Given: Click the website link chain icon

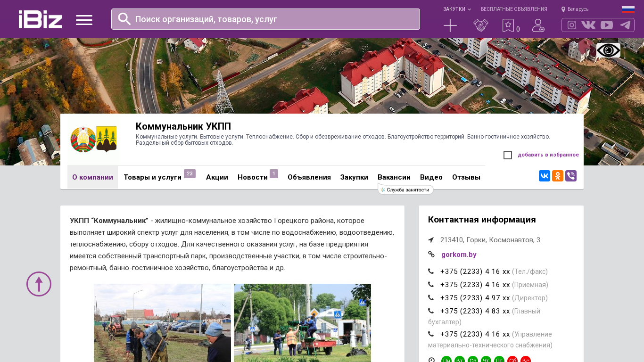Looking at the screenshot, I should [x=431, y=254].
